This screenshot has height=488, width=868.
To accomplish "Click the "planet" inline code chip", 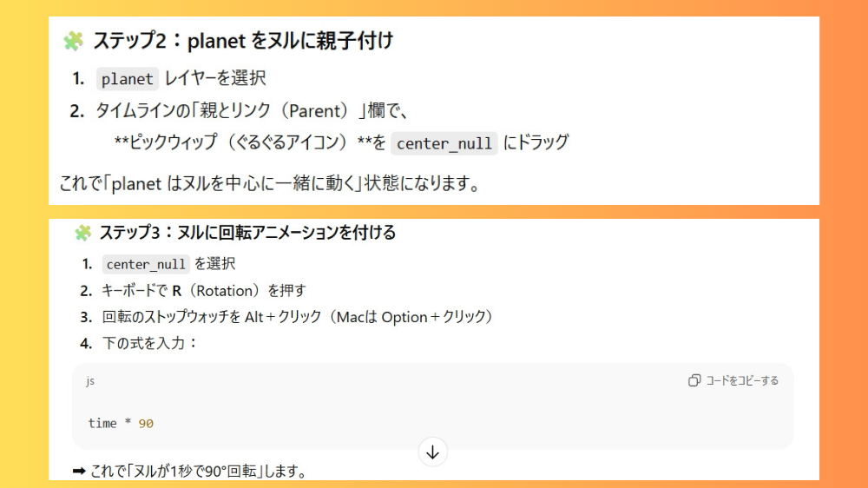I will click(127, 79).
